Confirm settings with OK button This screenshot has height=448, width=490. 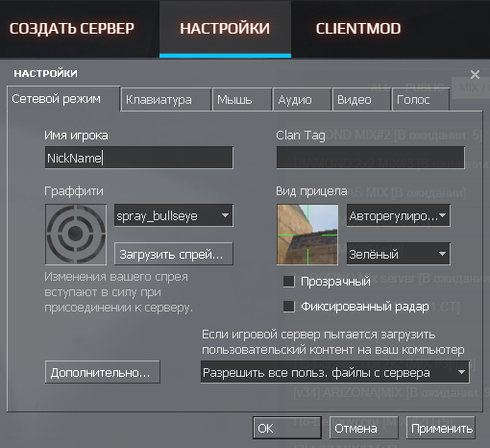[x=287, y=428]
